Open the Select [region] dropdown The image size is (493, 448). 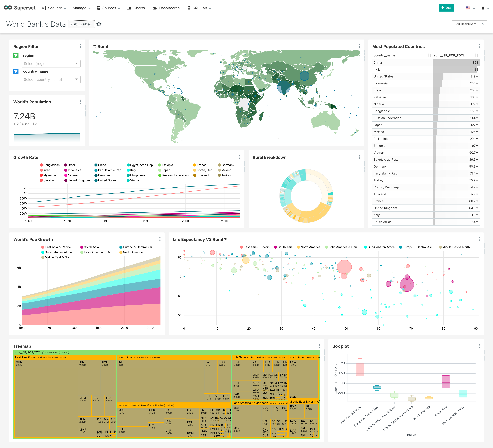coord(51,64)
